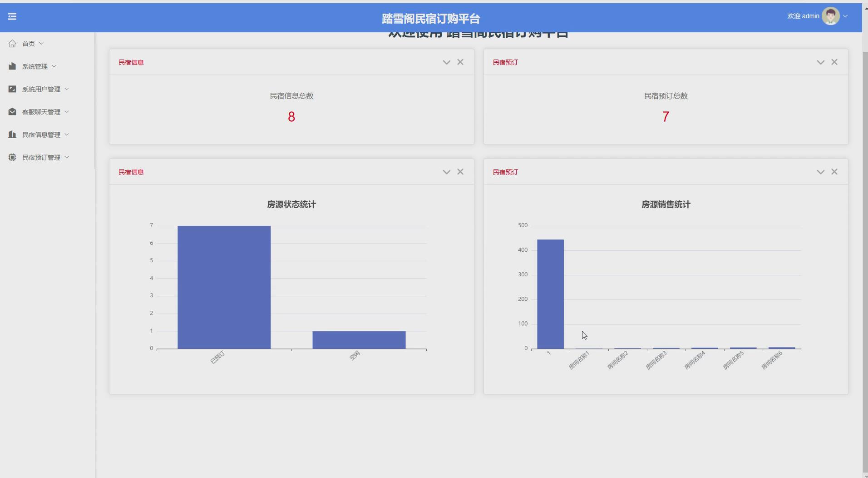The height and width of the screenshot is (478, 868).
Task: Click the 首页 home icon in the sidebar
Action: [x=12, y=44]
